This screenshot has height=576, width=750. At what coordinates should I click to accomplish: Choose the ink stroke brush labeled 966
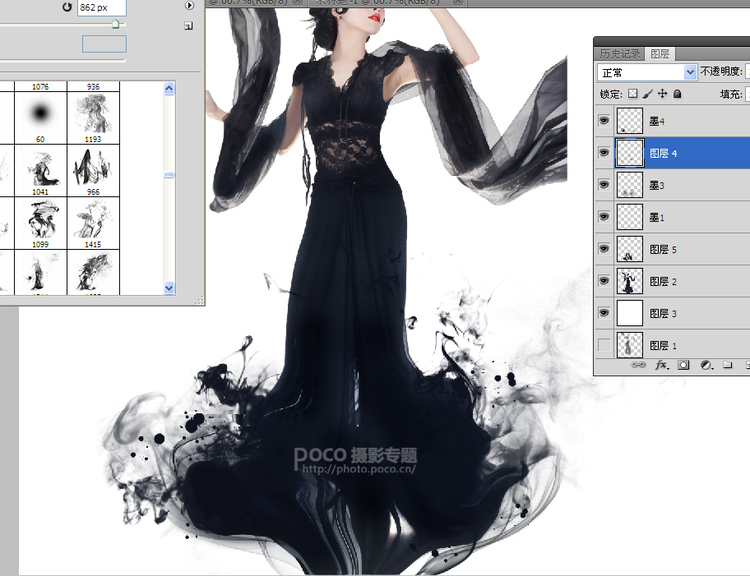(x=93, y=170)
